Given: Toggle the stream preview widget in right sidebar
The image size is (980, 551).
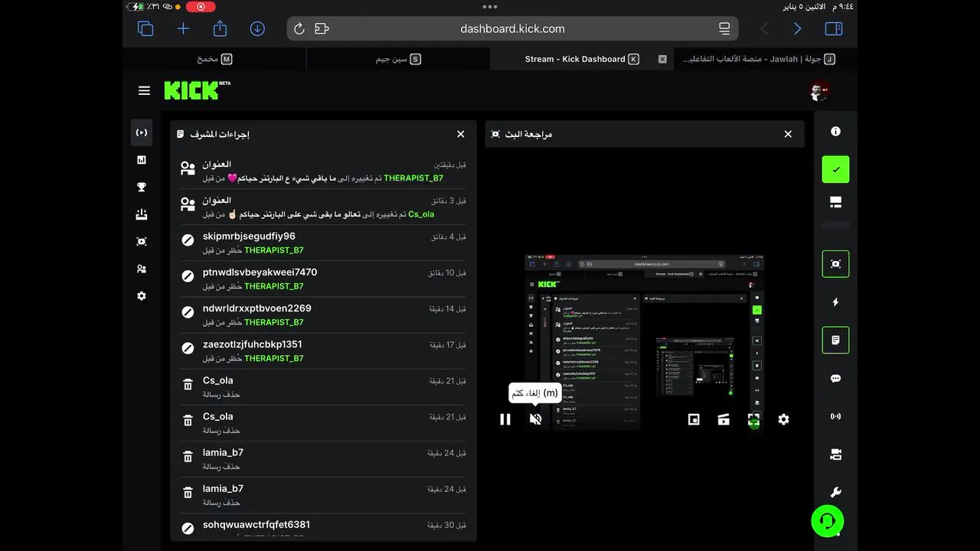Looking at the screenshot, I should click(x=835, y=263).
